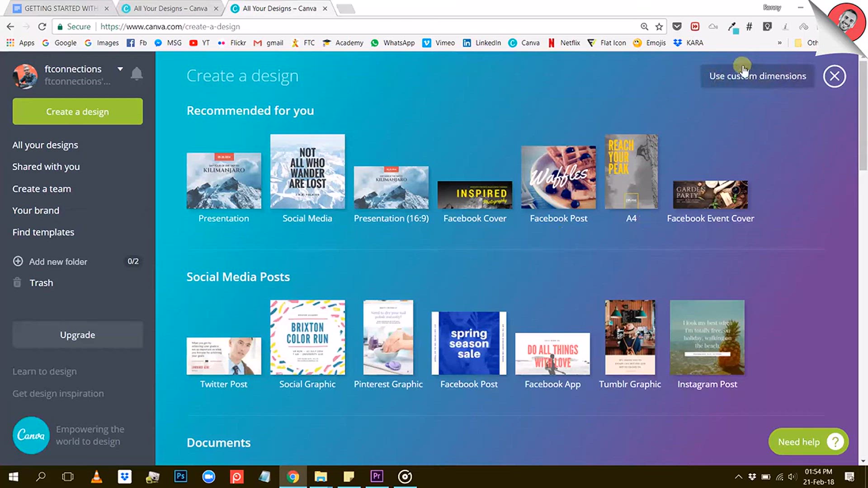Click the Upgrade button
868x488 pixels.
(x=77, y=335)
